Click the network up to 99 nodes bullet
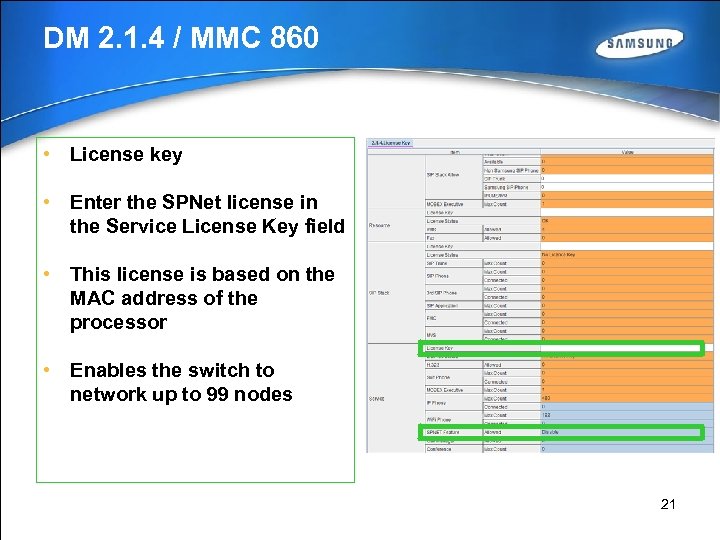720x540 pixels. (181, 382)
